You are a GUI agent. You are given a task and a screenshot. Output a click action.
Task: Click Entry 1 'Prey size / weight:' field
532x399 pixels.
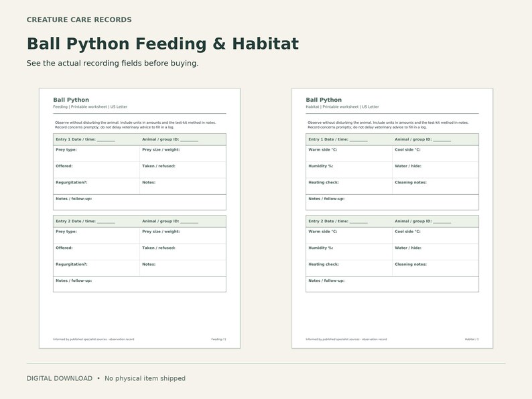tap(183, 153)
